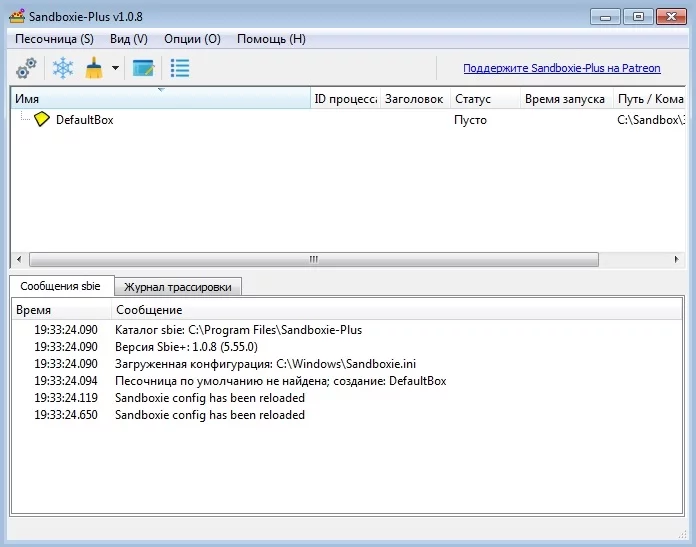Expand the broom cleanup dropdown arrow

[115, 68]
